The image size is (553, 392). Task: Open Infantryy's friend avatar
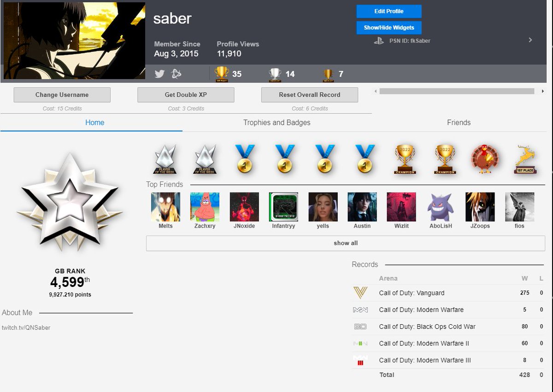click(x=283, y=207)
